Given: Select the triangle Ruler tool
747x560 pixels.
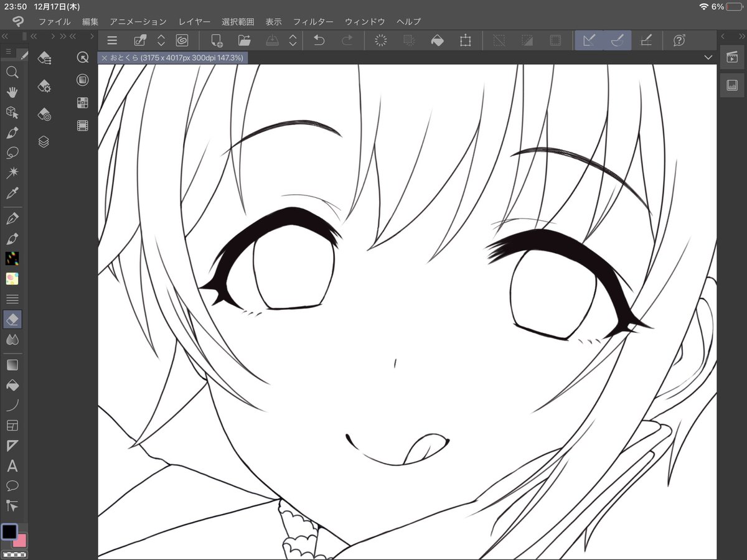Looking at the screenshot, I should 12,446.
